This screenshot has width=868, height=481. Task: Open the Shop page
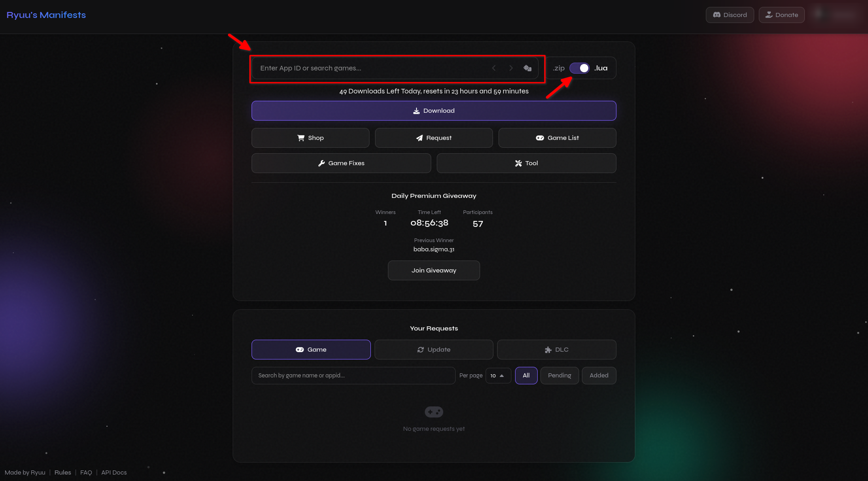311,138
